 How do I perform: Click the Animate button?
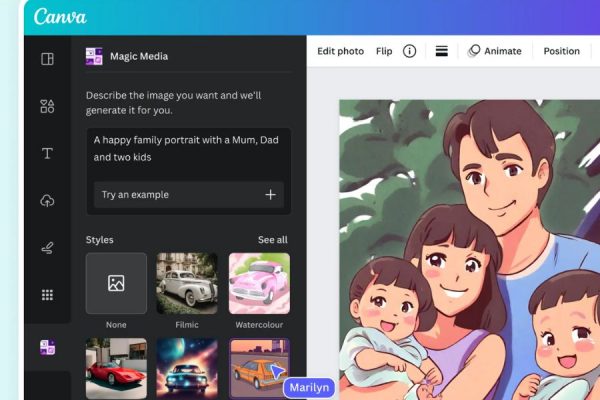tap(494, 51)
